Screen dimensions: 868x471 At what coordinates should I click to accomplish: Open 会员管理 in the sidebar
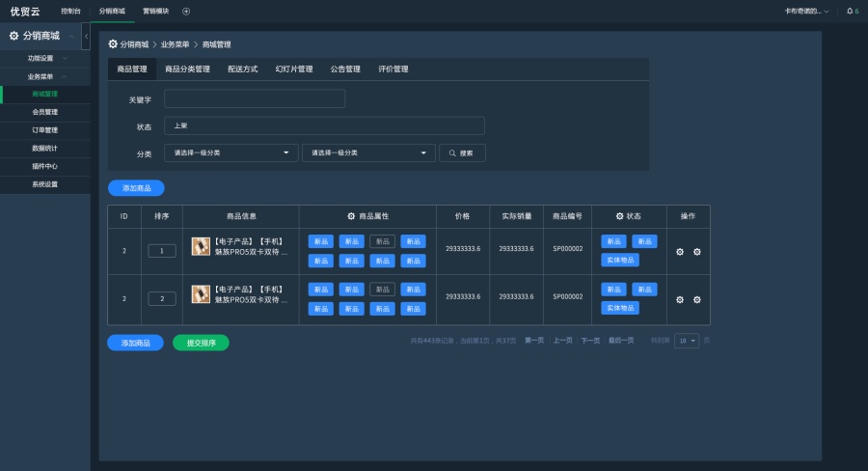[x=45, y=112]
